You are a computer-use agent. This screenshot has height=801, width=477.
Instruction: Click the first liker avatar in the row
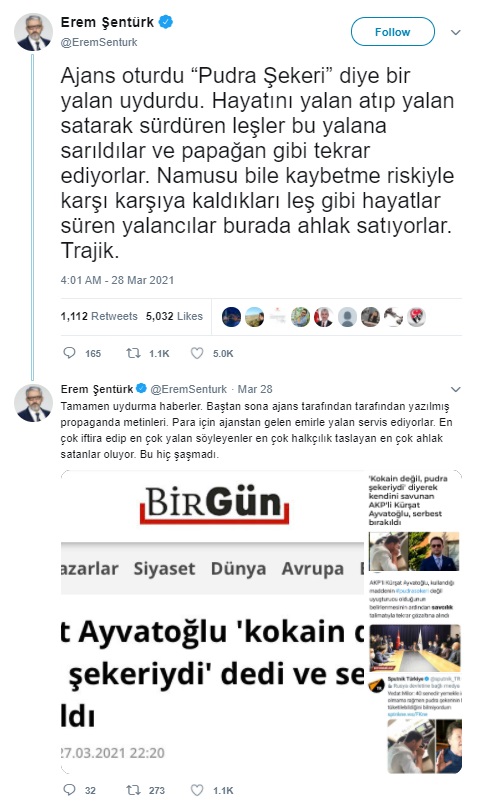(231, 317)
